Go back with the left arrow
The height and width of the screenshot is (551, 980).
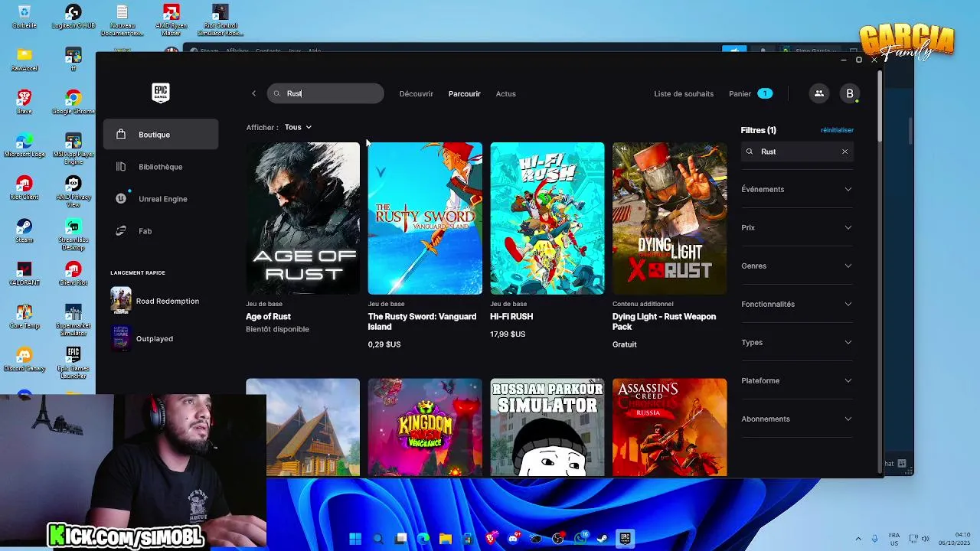tap(253, 93)
